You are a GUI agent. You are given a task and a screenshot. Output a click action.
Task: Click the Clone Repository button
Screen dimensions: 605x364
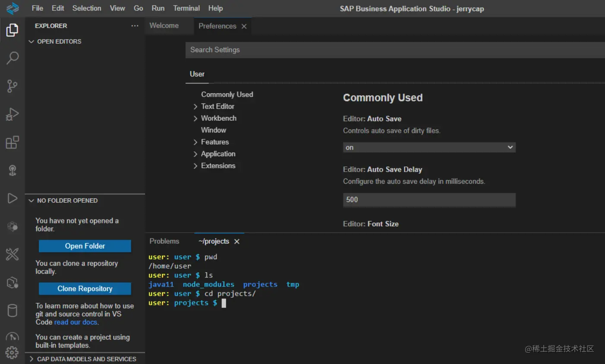click(x=85, y=289)
